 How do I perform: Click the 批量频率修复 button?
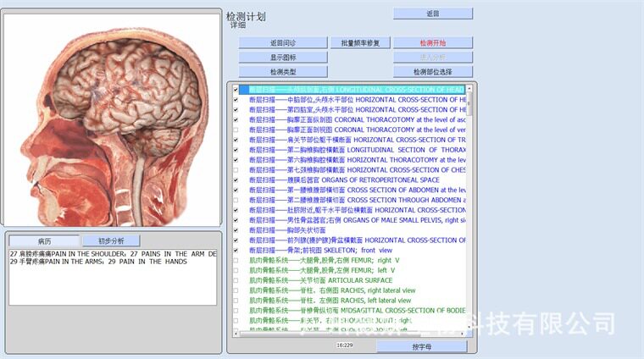click(x=360, y=42)
